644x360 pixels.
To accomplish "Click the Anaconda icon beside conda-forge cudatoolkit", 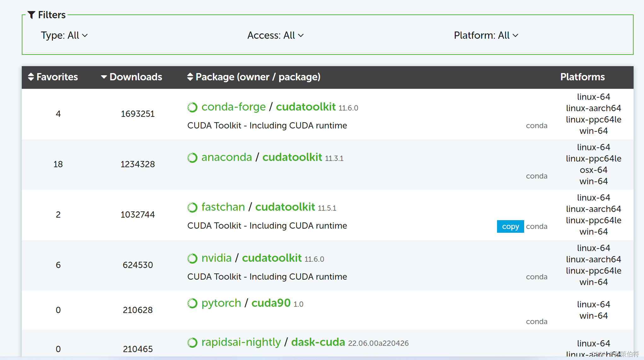I will click(192, 107).
